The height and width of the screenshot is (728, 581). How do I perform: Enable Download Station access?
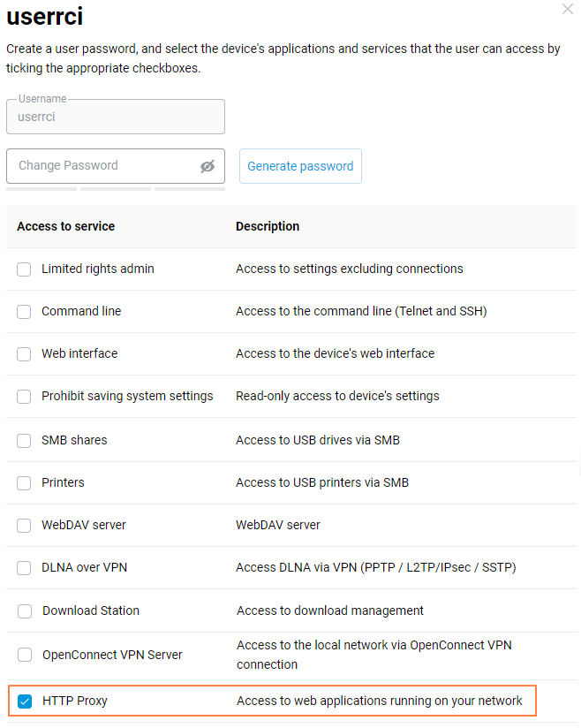[x=25, y=611]
